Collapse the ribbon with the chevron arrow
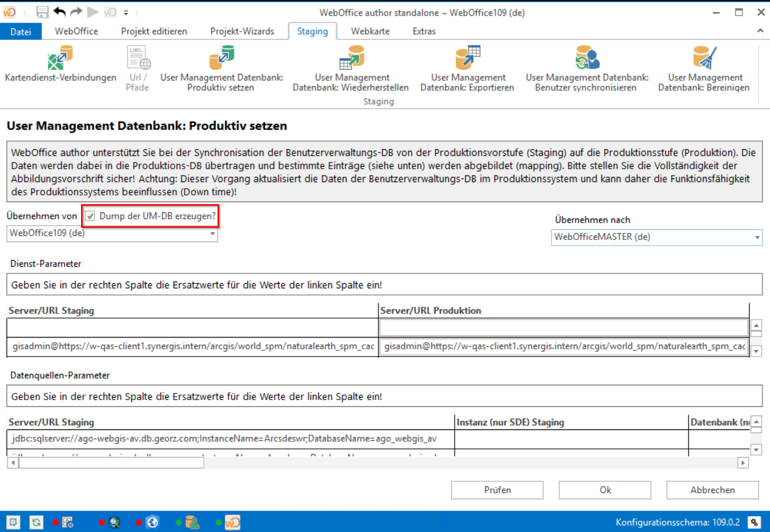The height and width of the screenshot is (532, 770). point(760,30)
